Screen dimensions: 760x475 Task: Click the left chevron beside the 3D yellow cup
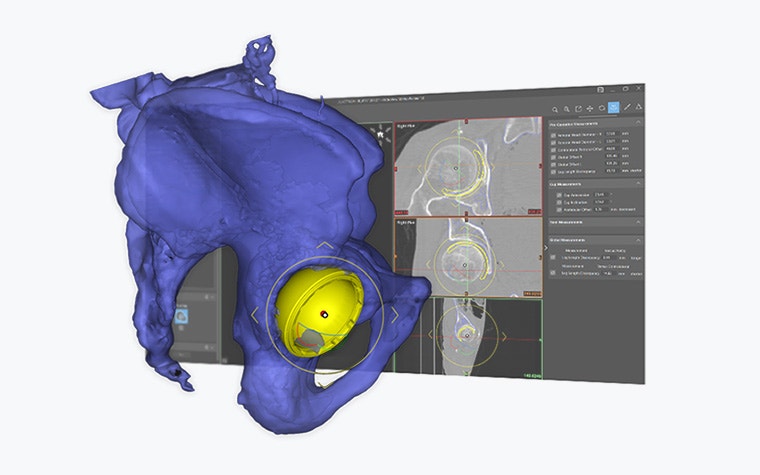255,315
